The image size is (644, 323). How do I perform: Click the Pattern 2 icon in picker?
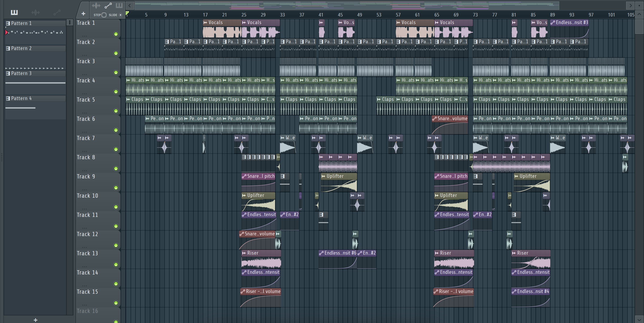pos(8,48)
